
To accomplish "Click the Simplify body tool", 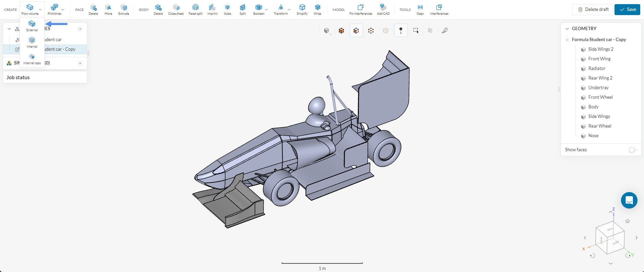I will [302, 9].
